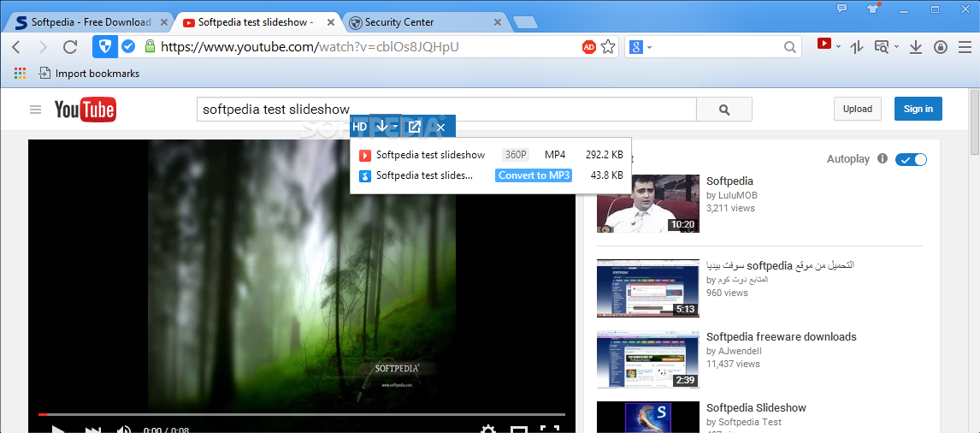Open the feedback speech bubble icon

[x=841, y=9]
